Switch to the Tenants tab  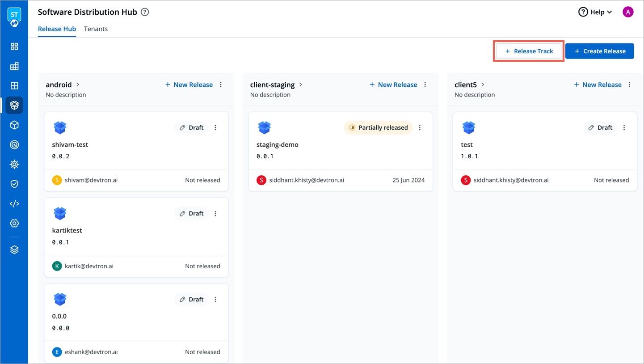(96, 29)
